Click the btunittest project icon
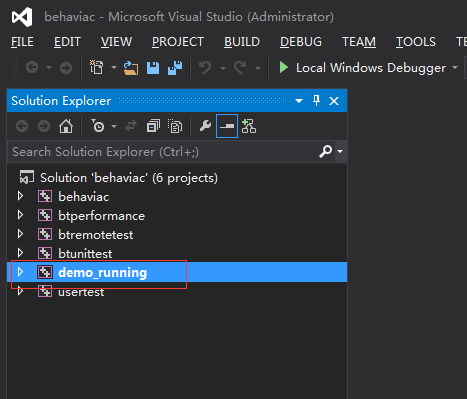467x399 pixels. coord(45,253)
